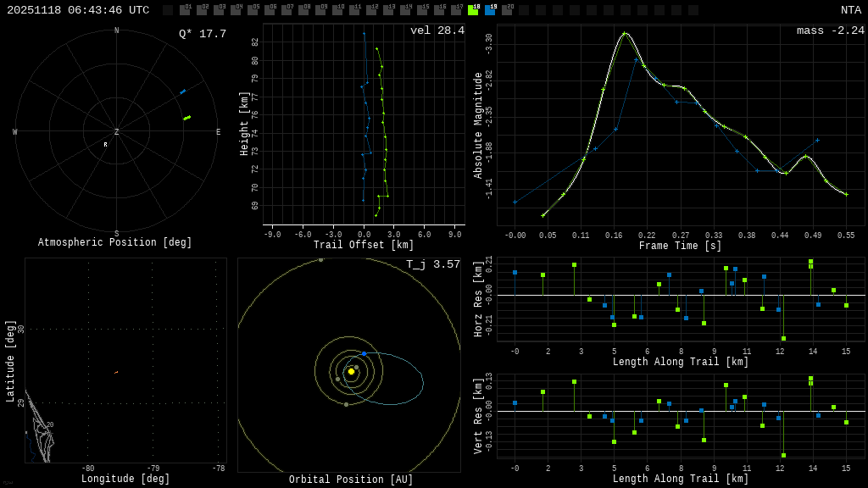Click the vel 28.4 readout
Image resolution: width=868 pixels, height=488 pixels.
point(437,30)
